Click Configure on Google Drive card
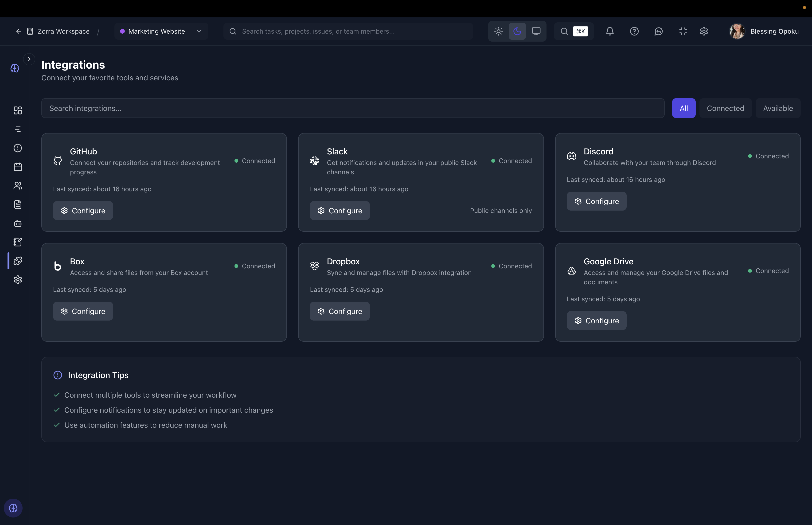 [596, 321]
